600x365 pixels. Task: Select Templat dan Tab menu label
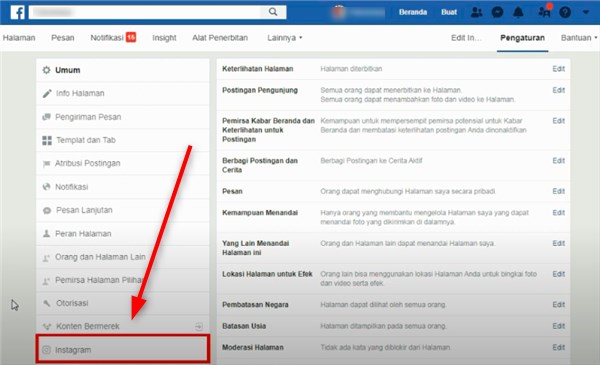(x=86, y=140)
